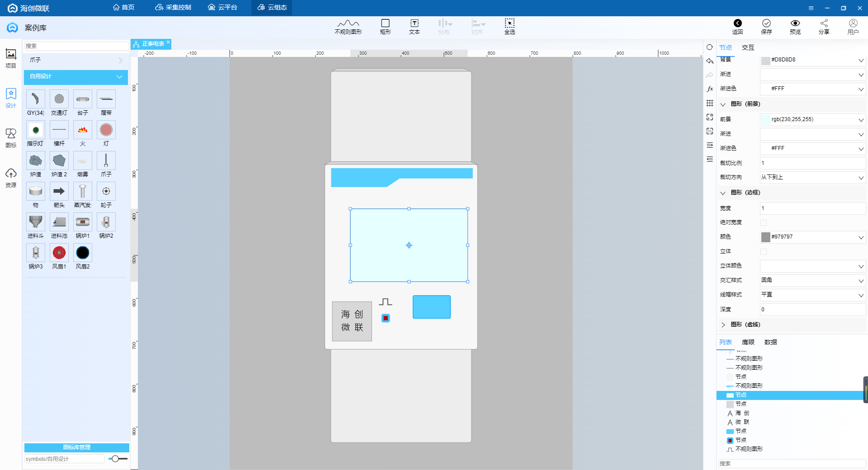Open the user (用户) icon
The height and width of the screenshot is (470, 868).
[853, 27]
